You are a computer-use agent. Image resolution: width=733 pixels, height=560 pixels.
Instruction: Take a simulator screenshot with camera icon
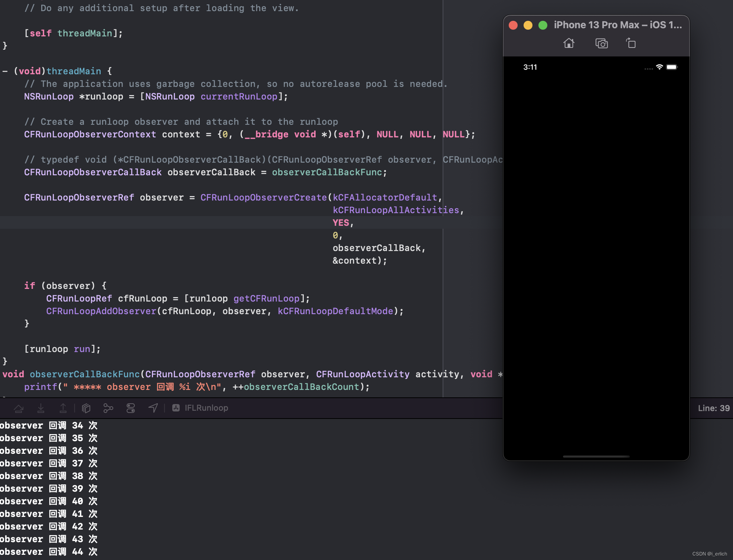click(602, 43)
